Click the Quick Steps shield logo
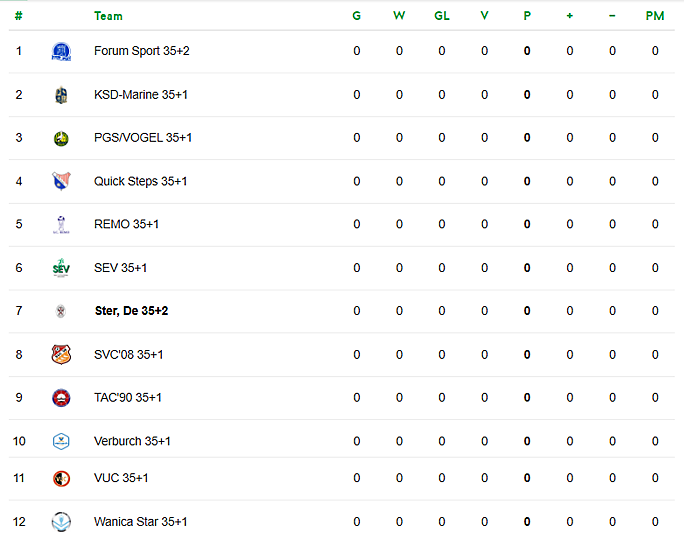 click(x=61, y=181)
